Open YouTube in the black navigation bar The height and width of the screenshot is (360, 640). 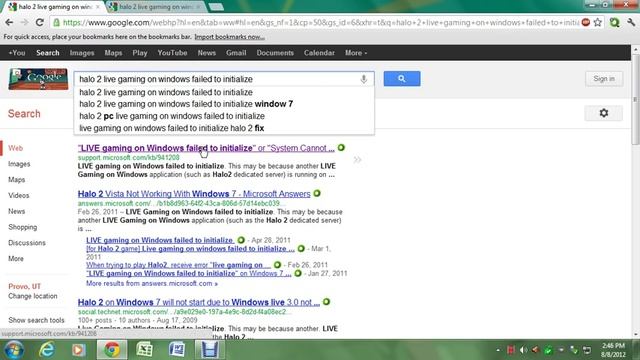tap(172, 53)
